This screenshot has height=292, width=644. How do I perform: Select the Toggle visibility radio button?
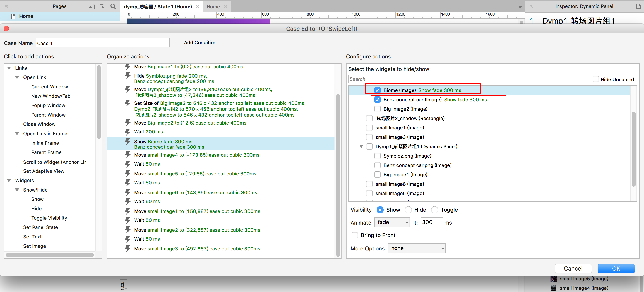[x=434, y=210]
